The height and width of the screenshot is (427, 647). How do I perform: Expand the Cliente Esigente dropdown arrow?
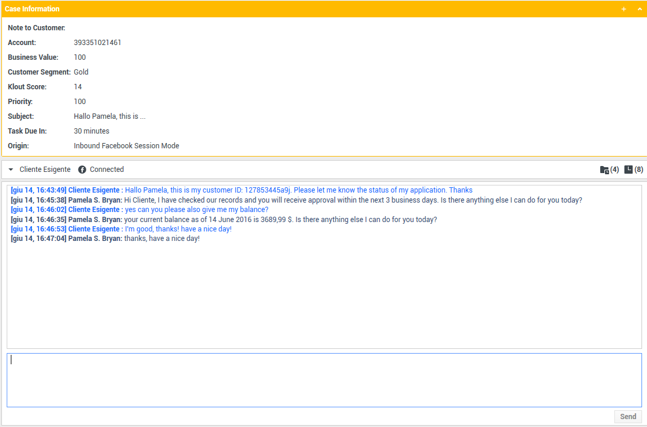click(x=11, y=170)
